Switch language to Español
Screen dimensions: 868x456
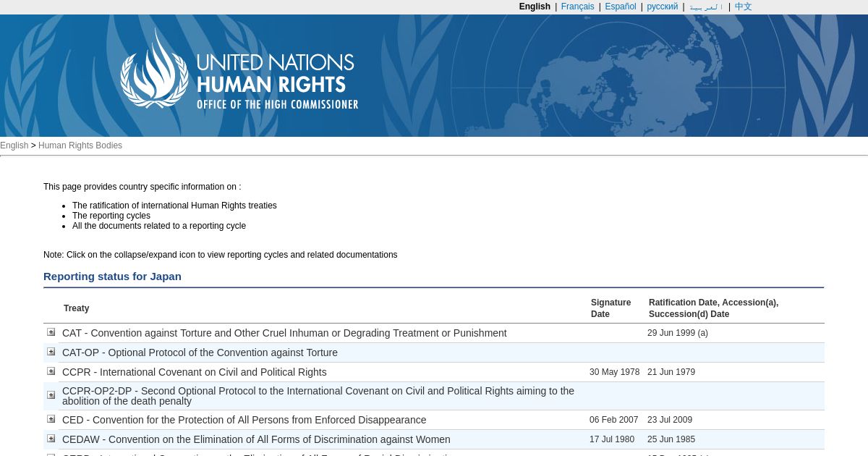pos(621,7)
